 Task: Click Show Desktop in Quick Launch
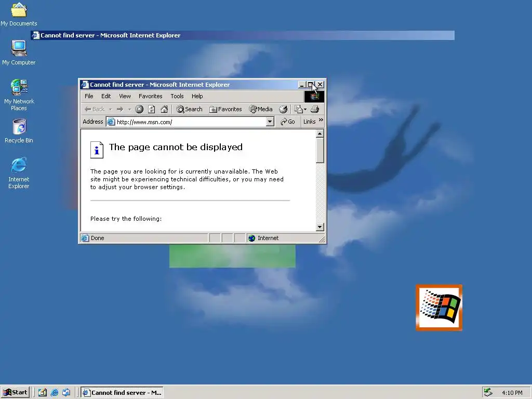tap(43, 393)
